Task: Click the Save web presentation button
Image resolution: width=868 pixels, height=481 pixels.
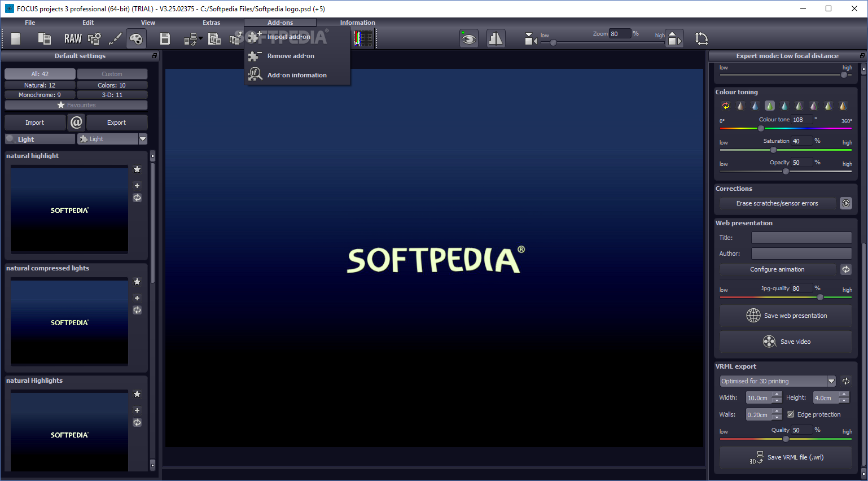Action: click(x=786, y=316)
